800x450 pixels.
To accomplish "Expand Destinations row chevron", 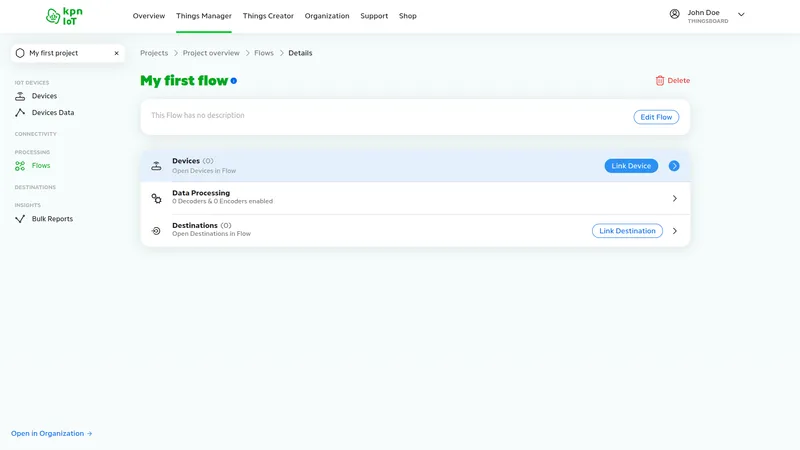I will (x=674, y=231).
